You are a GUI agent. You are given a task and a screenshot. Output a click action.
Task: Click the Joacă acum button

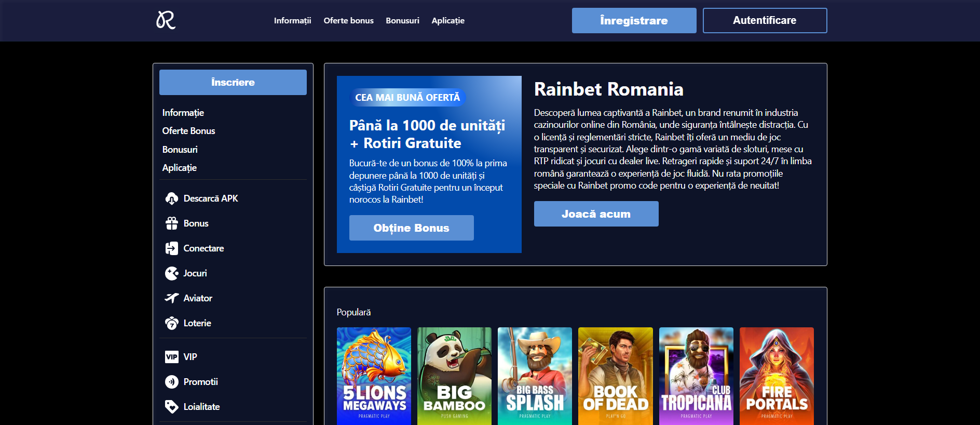[596, 214]
